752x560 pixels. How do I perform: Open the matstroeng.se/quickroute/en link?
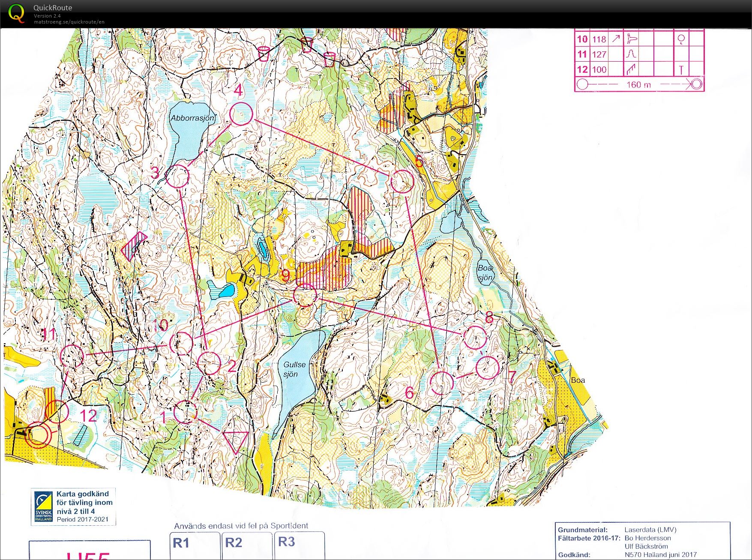coord(69,22)
